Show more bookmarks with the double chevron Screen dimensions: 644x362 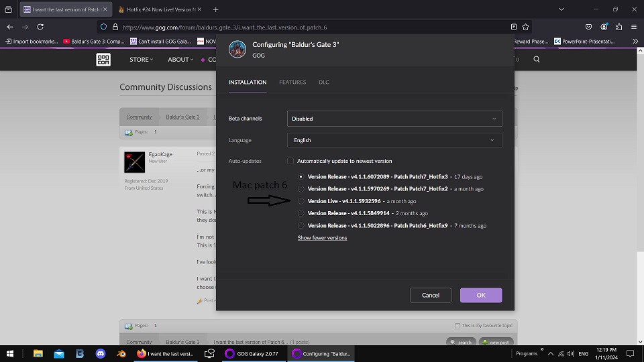coord(635,41)
